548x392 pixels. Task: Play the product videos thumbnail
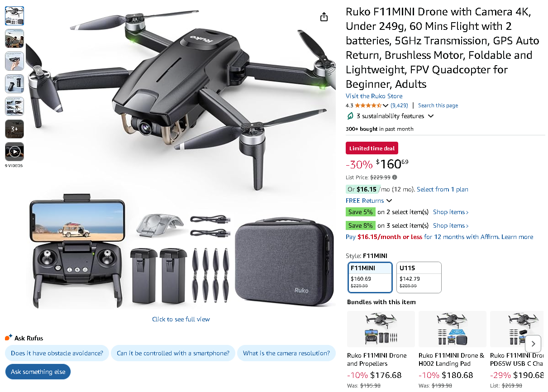(14, 152)
